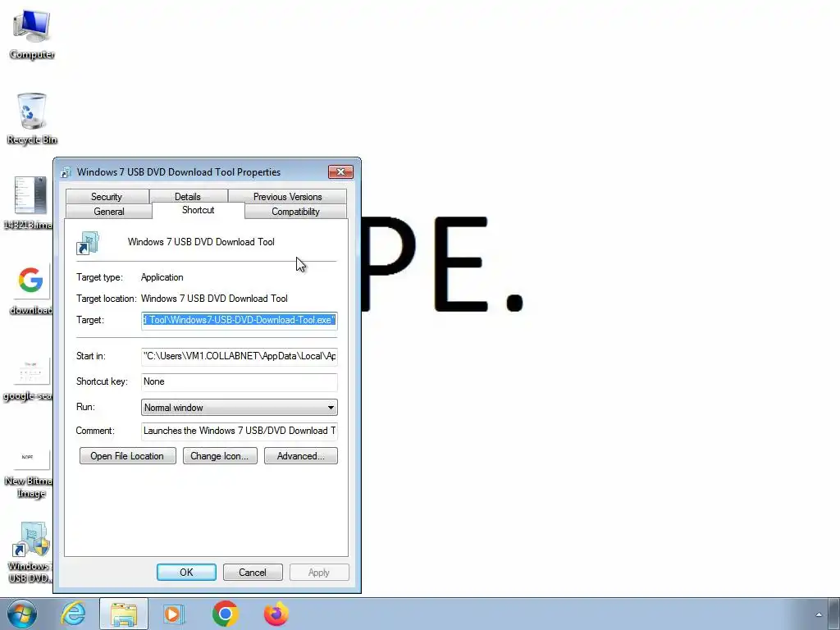Image resolution: width=840 pixels, height=630 pixels.
Task: Click the 'Application' target type text
Action: (x=162, y=277)
